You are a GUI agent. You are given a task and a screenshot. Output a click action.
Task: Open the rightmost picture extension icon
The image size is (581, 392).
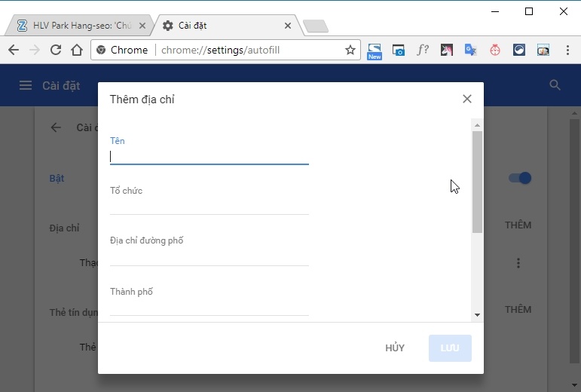pyautogui.click(x=543, y=50)
